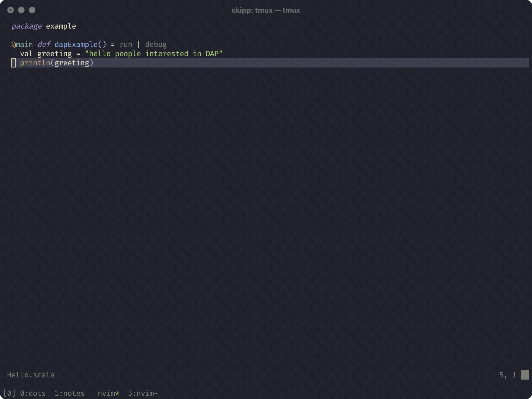Click the @main annotation symbol
The image size is (532, 399).
coord(14,45)
